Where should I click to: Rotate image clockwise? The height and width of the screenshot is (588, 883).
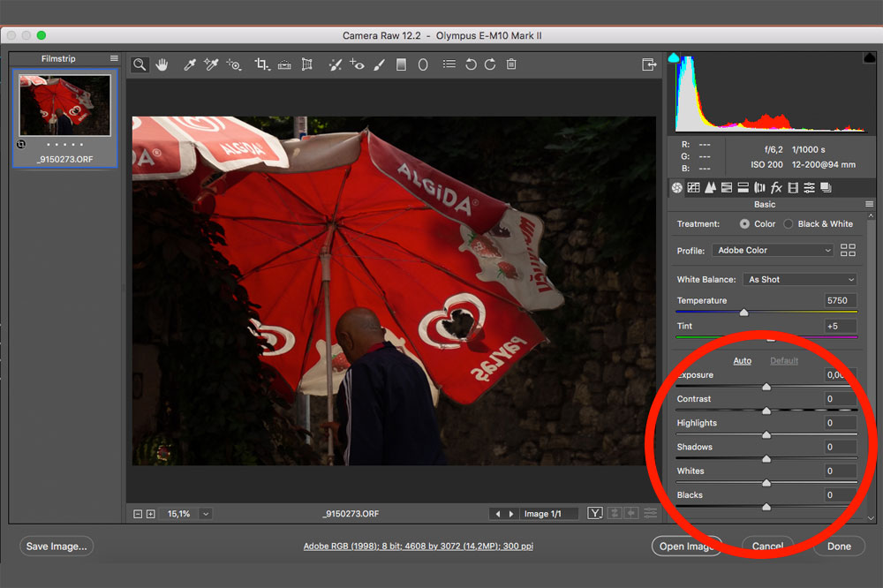[x=490, y=64]
